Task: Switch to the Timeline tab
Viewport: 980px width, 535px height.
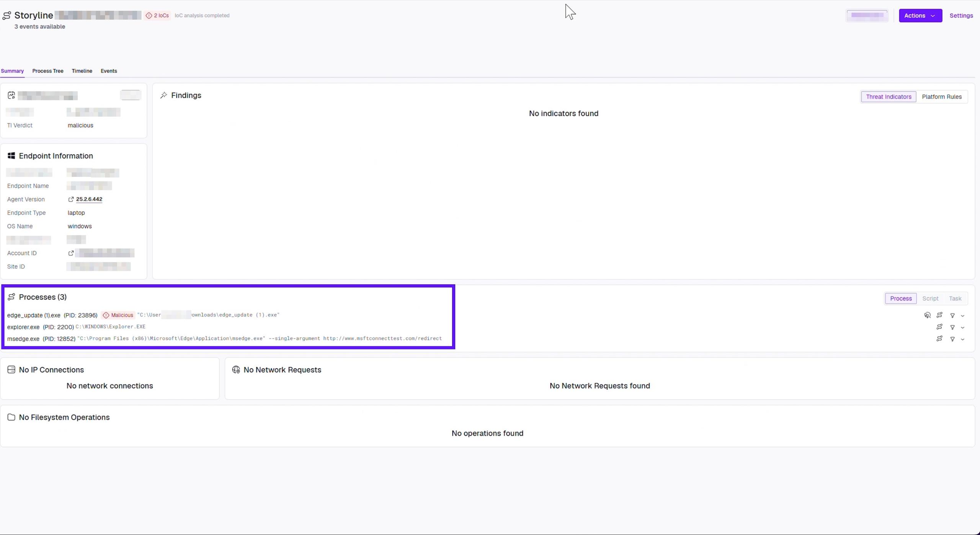Action: tap(82, 71)
